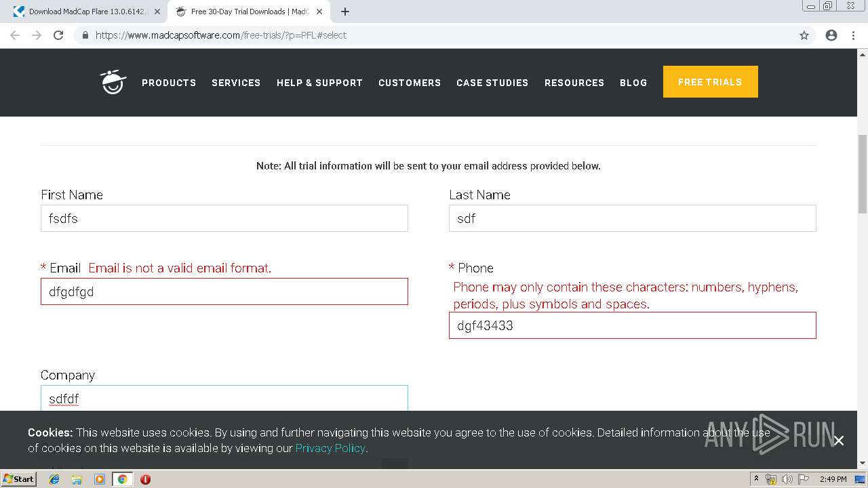Open the volume tray icon
This screenshot has width=868, height=488.
787,479
